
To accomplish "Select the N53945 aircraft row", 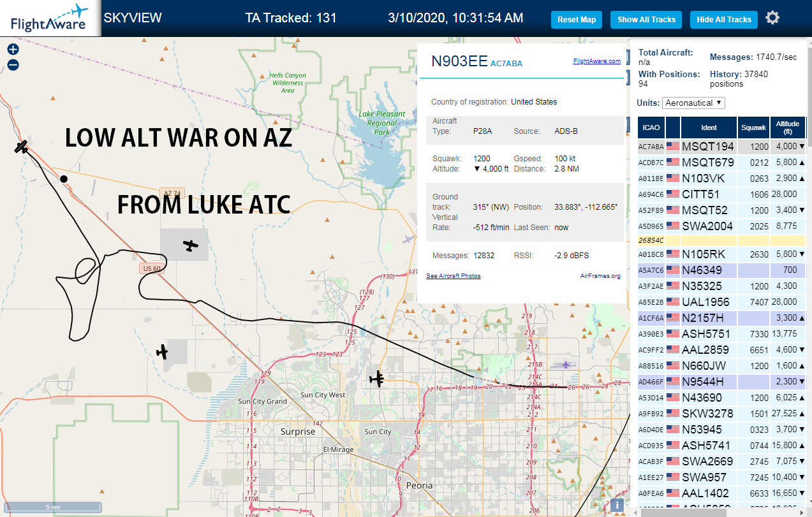I will (721, 429).
